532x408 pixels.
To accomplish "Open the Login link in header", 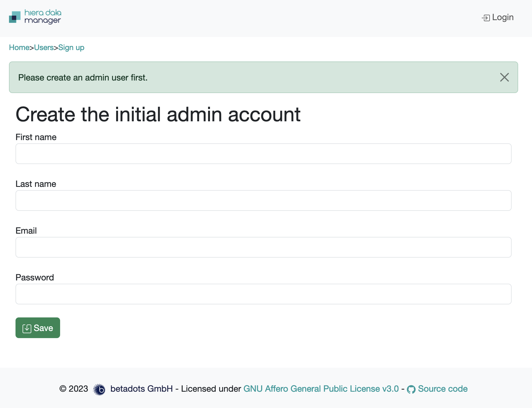I will coord(497,17).
